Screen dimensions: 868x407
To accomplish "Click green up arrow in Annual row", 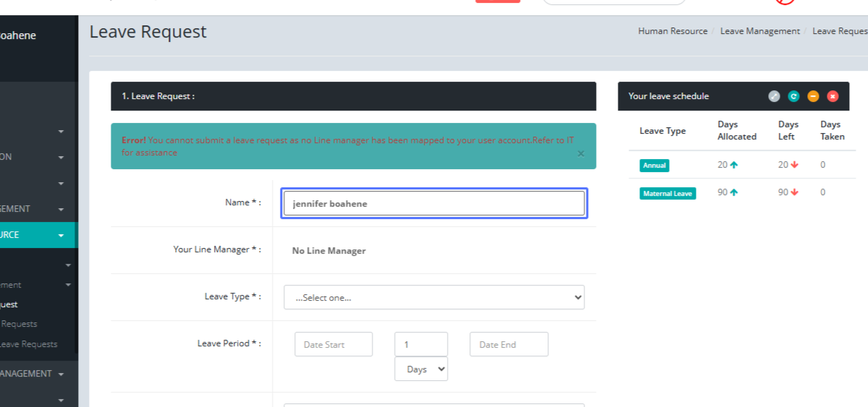I will 734,165.
